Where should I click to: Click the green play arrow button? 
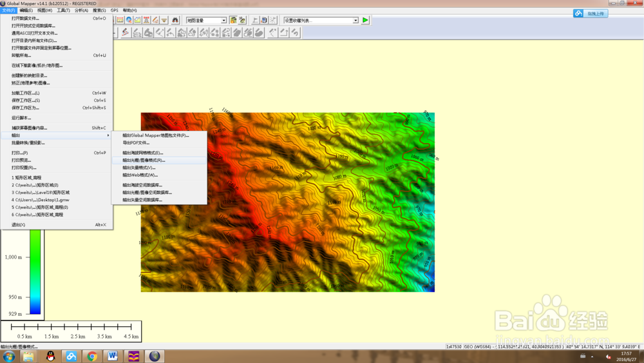point(365,20)
